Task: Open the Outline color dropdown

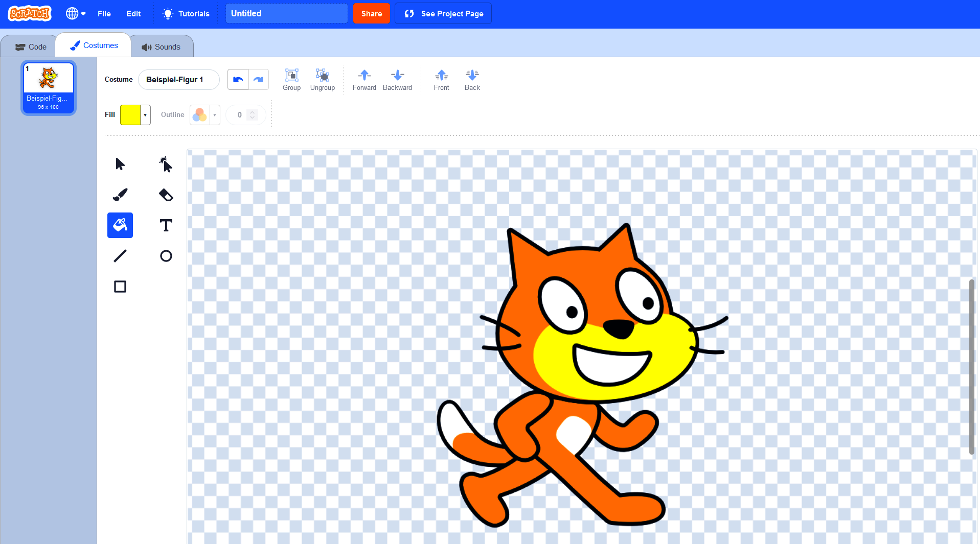Action: (214, 114)
